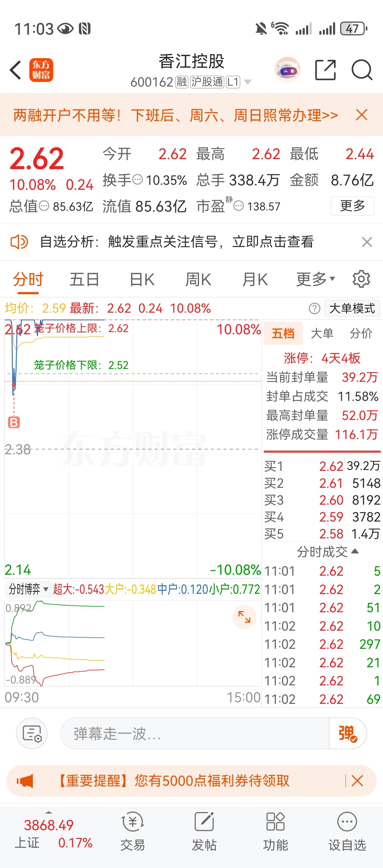
Task: Tap the 买1 price row 2.62
Action: (x=322, y=466)
